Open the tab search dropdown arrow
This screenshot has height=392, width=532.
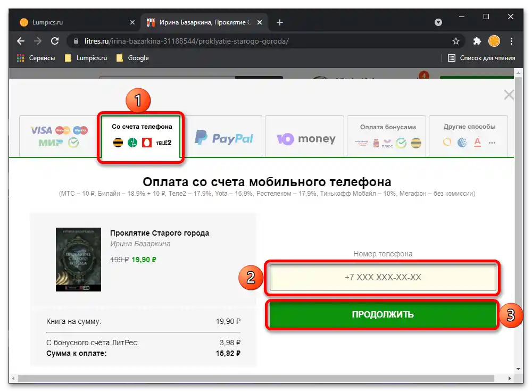click(438, 22)
